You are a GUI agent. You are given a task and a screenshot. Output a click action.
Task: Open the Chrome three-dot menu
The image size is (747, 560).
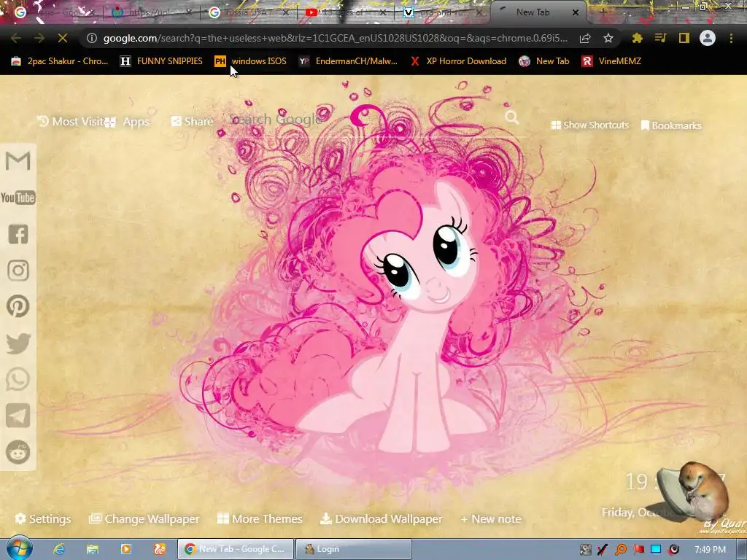[x=731, y=38]
